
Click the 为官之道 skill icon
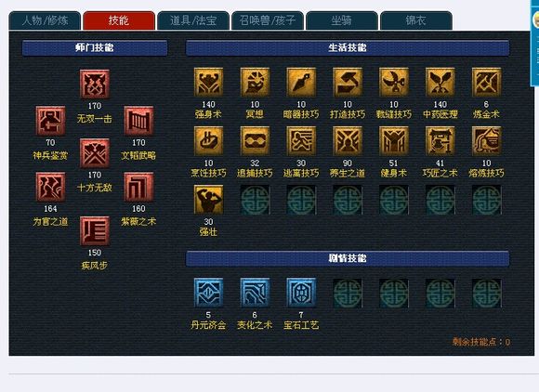point(50,187)
